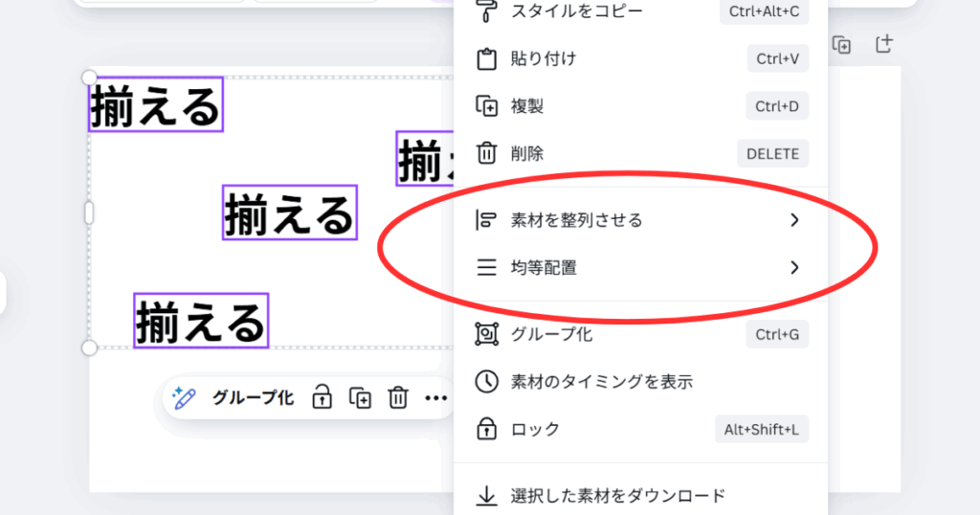The height and width of the screenshot is (515, 980).
Task: Click the group icon in context menu
Action: point(486,334)
